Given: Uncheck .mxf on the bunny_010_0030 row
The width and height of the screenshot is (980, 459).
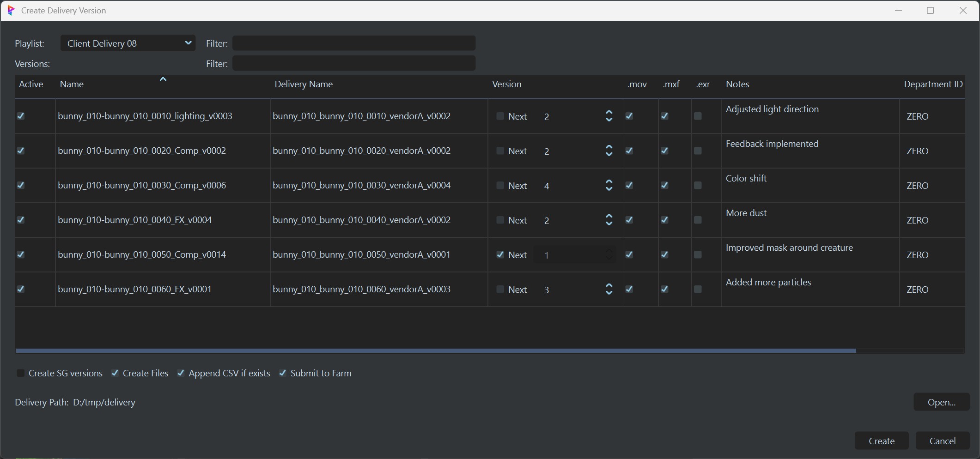Looking at the screenshot, I should point(664,185).
